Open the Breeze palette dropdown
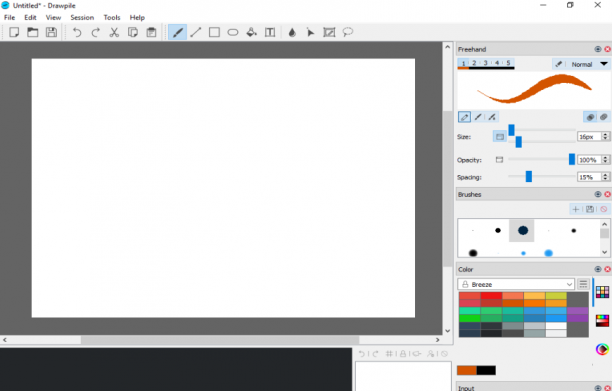612x391 pixels. 516,284
